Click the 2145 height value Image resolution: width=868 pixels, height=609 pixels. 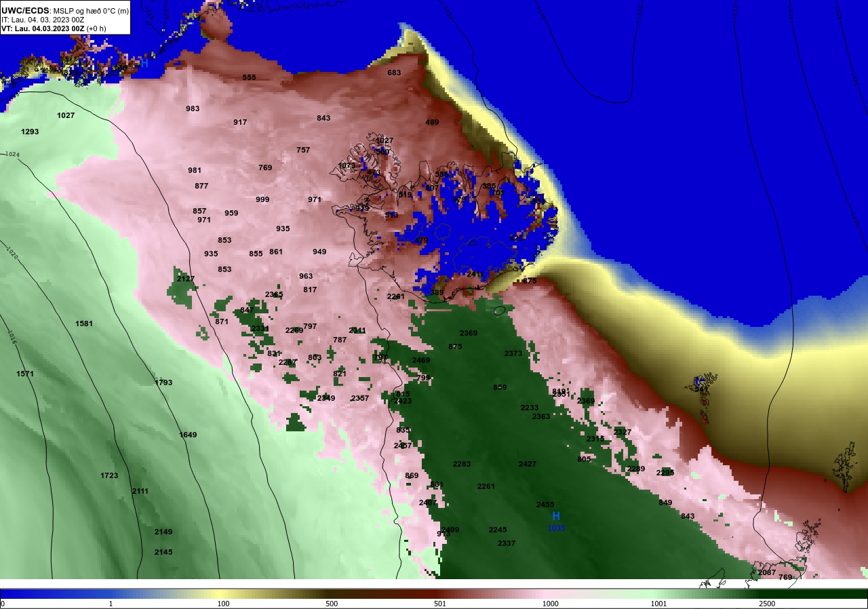tap(163, 552)
